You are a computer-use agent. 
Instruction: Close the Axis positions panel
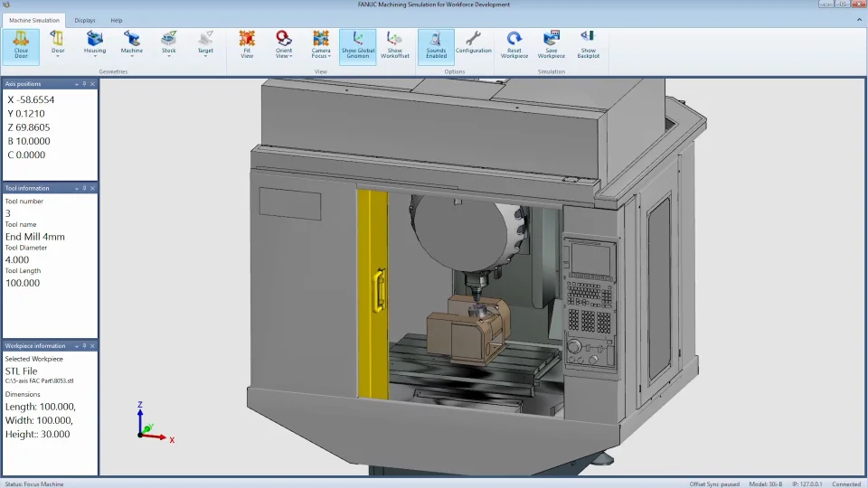click(x=92, y=84)
